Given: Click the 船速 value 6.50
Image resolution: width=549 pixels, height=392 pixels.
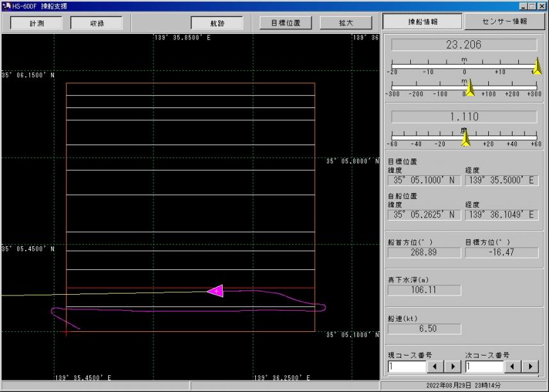Looking at the screenshot, I should point(424,329).
